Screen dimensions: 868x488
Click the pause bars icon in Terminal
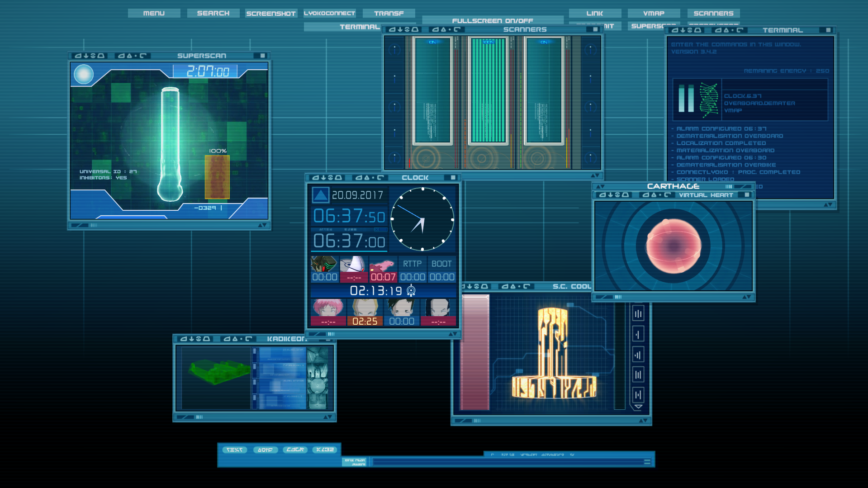(686, 99)
